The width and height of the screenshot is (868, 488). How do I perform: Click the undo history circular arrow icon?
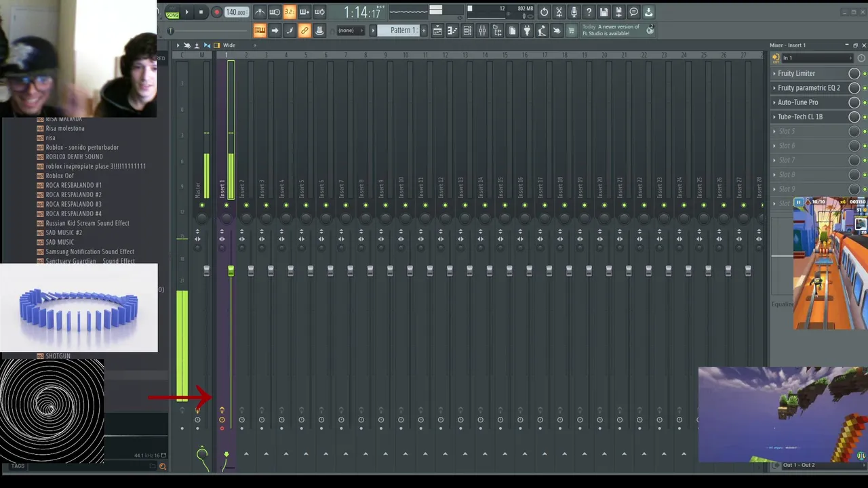pos(544,12)
